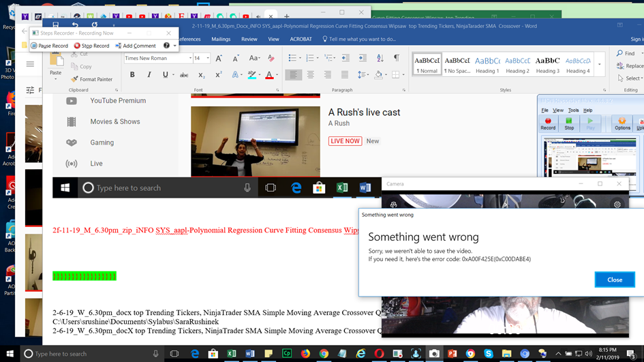Open Opera browser from the taskbar
Image resolution: width=644 pixels, height=362 pixels.
coord(379,353)
